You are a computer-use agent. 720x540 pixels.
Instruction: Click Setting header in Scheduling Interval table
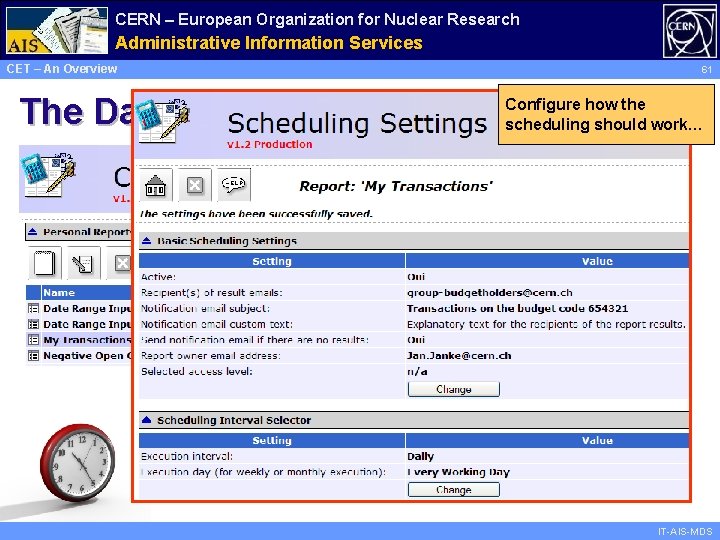tap(272, 440)
